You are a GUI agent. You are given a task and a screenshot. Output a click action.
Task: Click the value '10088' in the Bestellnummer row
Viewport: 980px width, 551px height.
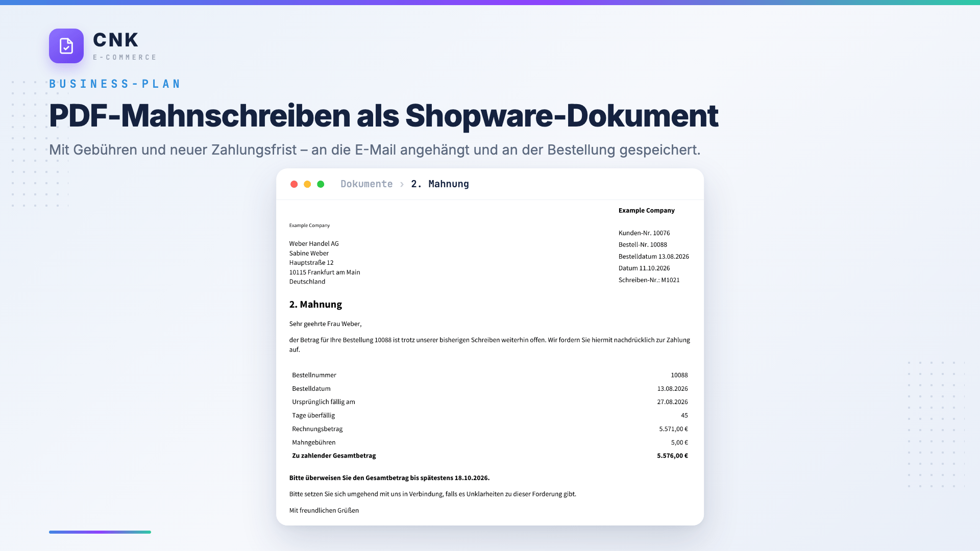point(679,375)
